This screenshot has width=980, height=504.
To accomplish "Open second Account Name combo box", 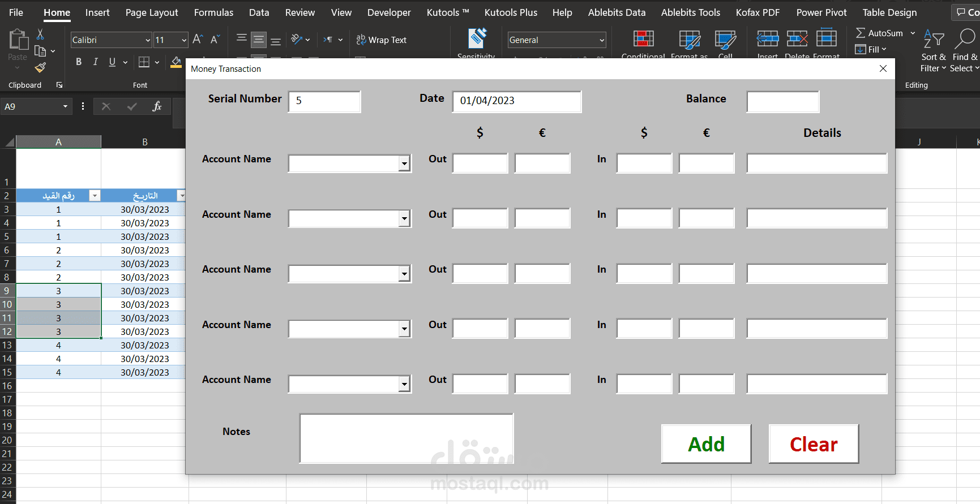I will click(404, 219).
